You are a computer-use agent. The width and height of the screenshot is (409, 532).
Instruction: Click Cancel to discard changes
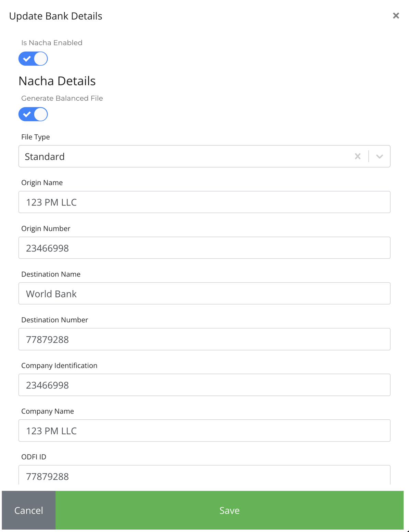pos(28,510)
